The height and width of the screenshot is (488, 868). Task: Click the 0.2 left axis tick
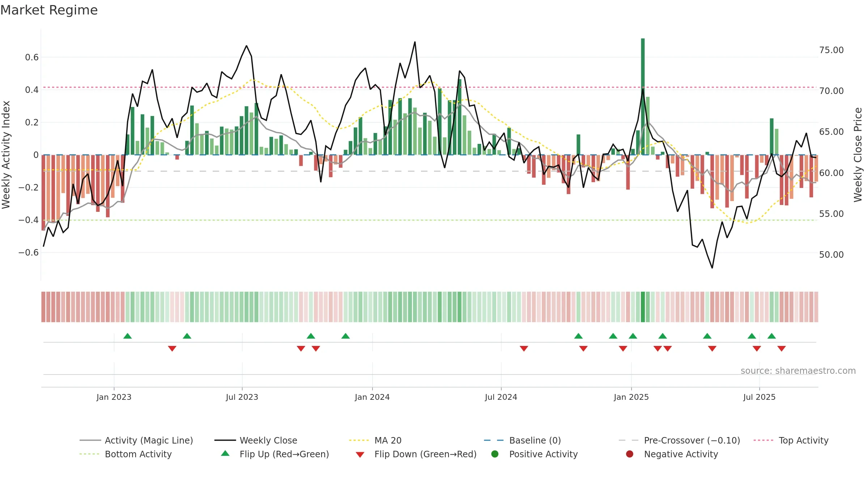pyautogui.click(x=32, y=122)
